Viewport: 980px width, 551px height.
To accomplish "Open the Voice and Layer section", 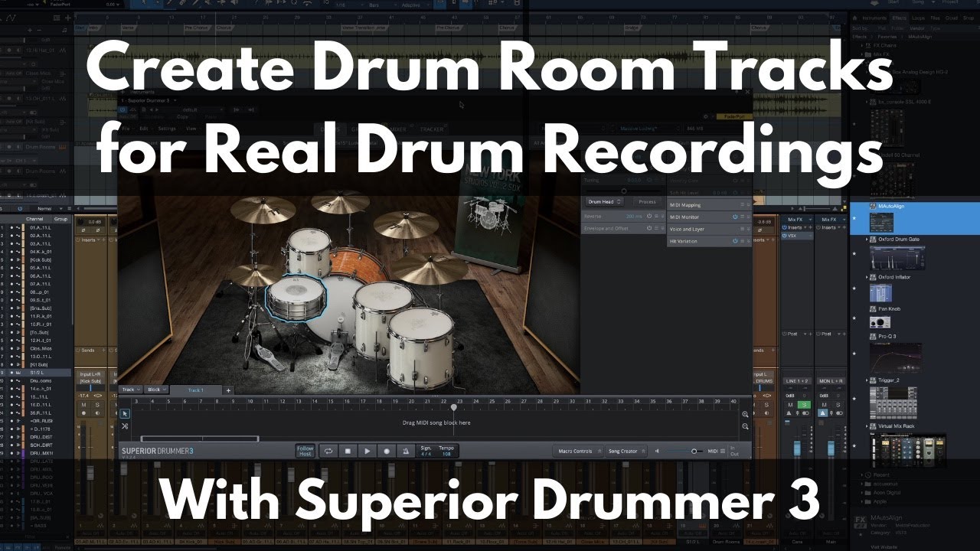I will [x=710, y=230].
